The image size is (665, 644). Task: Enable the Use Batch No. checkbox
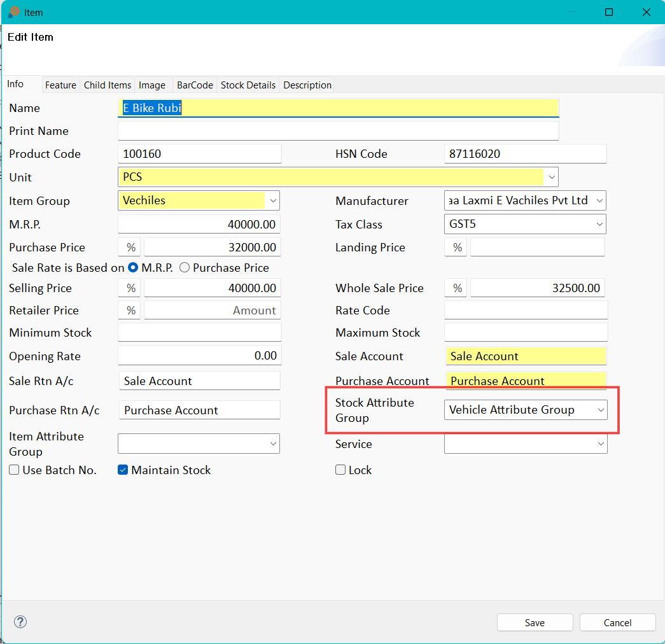(14, 470)
